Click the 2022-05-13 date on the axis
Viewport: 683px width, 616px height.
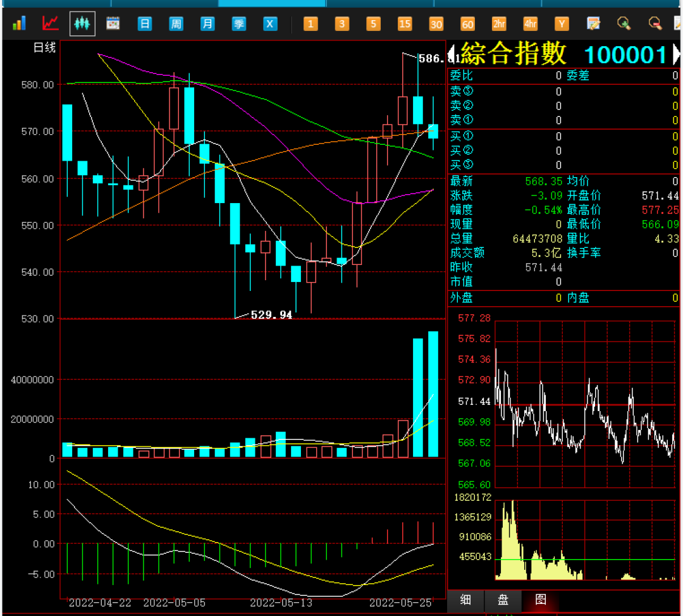click(281, 603)
